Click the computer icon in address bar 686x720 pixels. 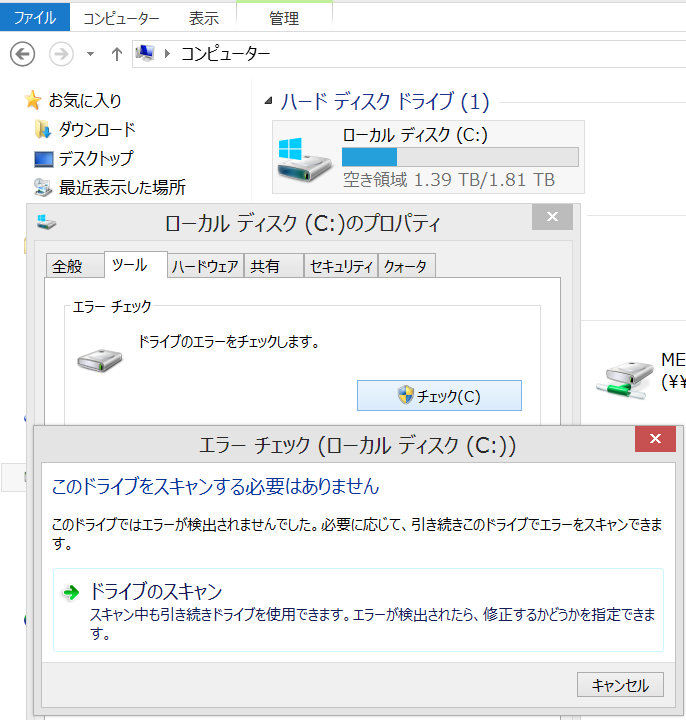(x=145, y=54)
